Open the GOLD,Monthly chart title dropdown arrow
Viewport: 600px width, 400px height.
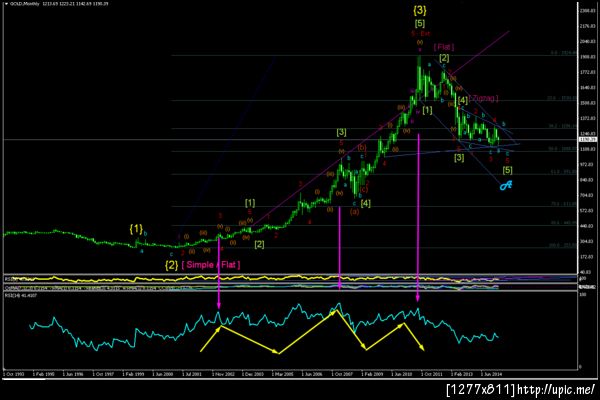[x=7, y=3]
